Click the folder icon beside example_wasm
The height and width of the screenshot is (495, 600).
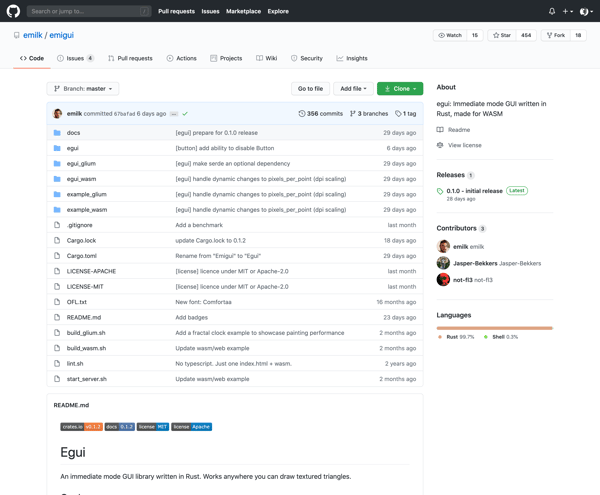[57, 210]
